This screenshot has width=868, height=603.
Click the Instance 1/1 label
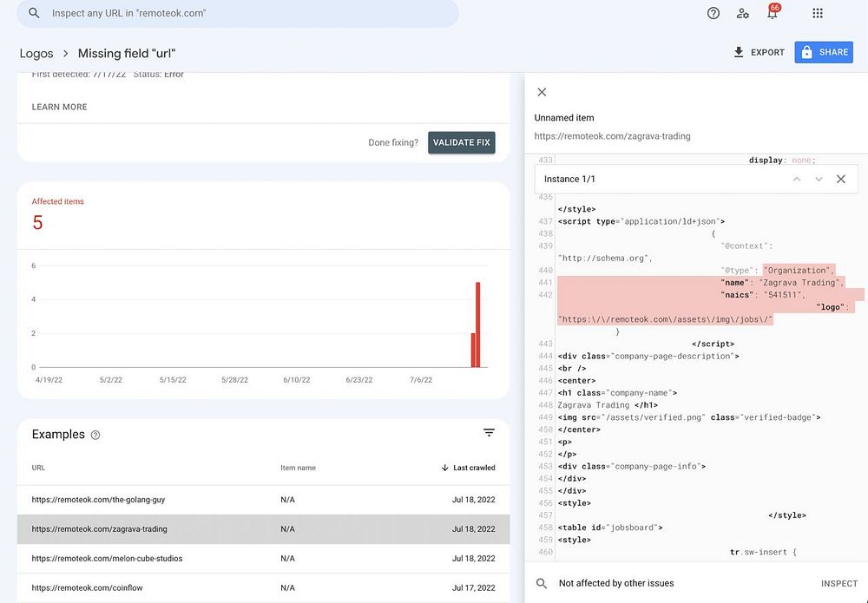click(x=569, y=180)
